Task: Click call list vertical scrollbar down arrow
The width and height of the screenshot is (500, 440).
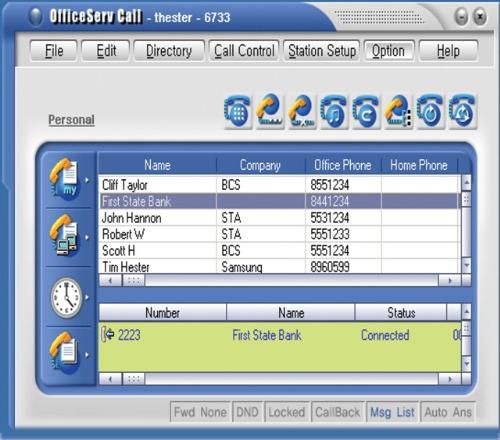Action: 466,364
